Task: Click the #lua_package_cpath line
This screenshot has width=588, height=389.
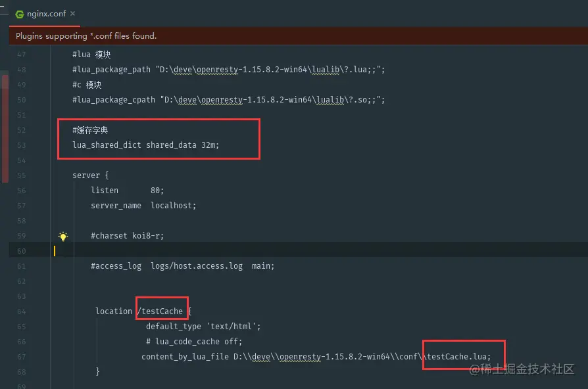Action: [228, 100]
